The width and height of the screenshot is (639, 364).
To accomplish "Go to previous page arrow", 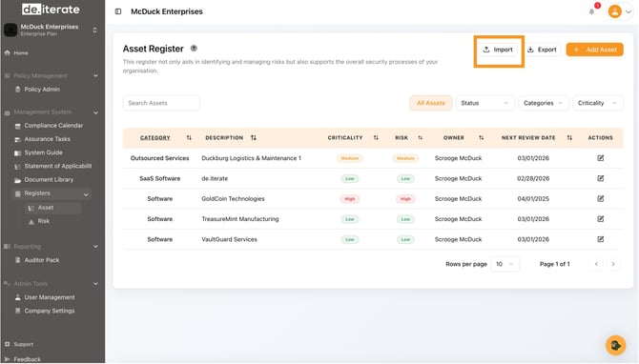I will pos(596,264).
